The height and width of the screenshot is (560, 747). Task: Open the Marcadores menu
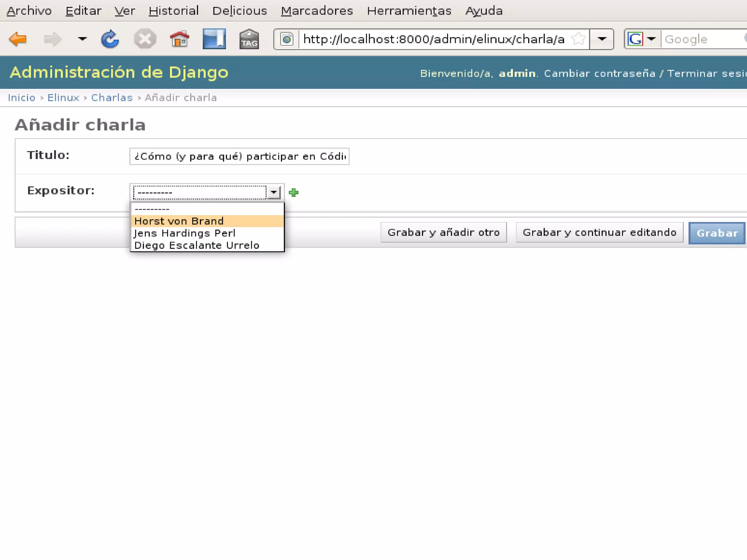317,11
